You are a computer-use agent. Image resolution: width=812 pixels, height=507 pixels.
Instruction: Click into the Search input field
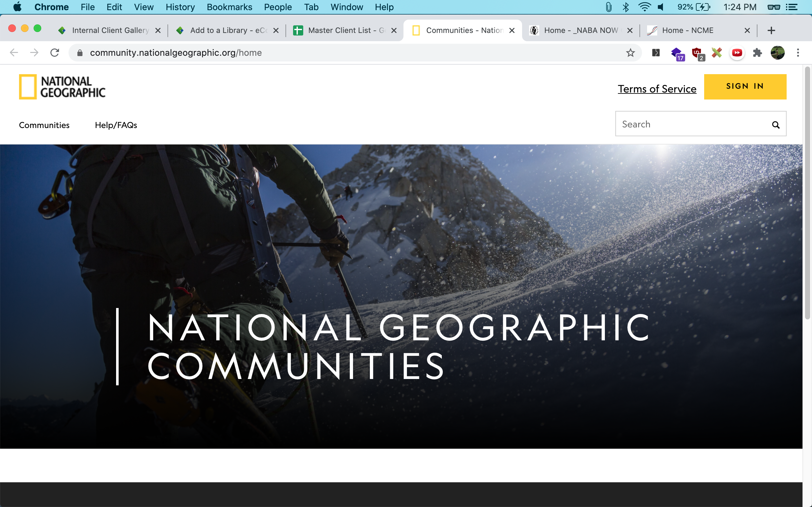tap(691, 124)
